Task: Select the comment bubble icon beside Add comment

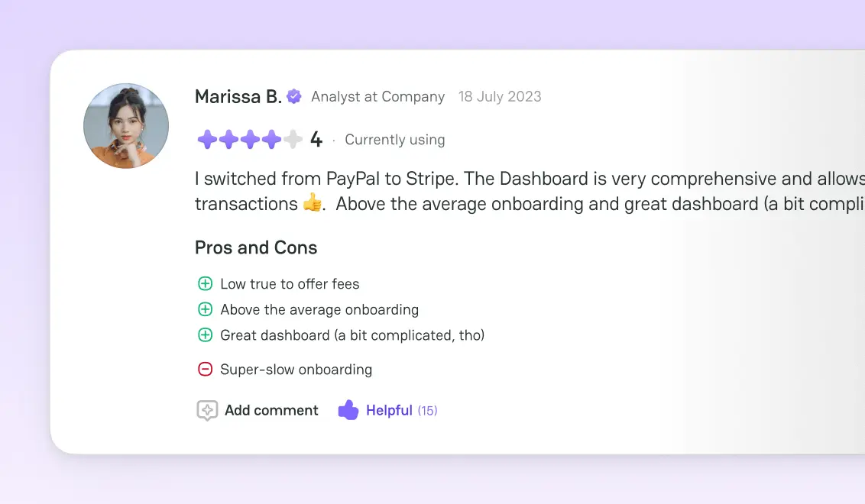Action: coord(205,410)
